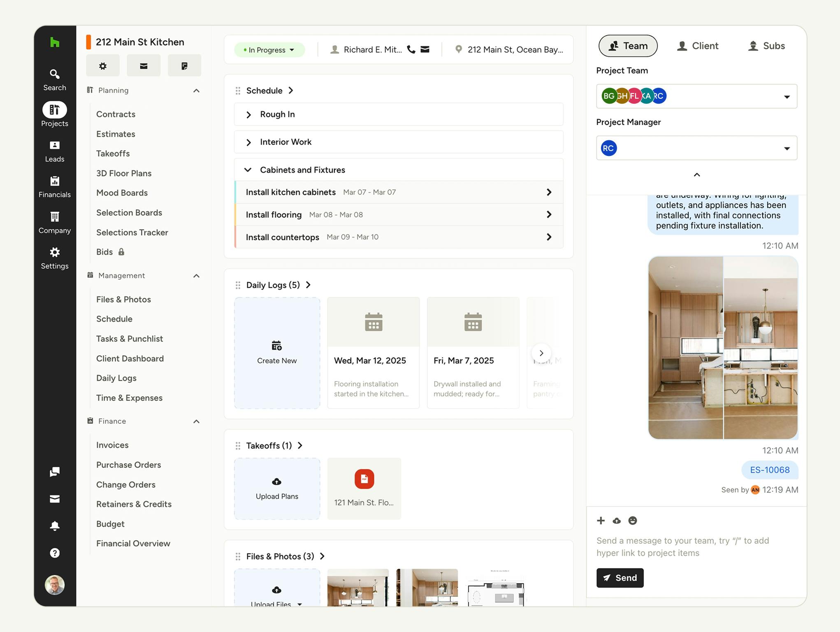The width and height of the screenshot is (840, 632).
Task: Open Estimates in Planning menu
Action: [116, 134]
